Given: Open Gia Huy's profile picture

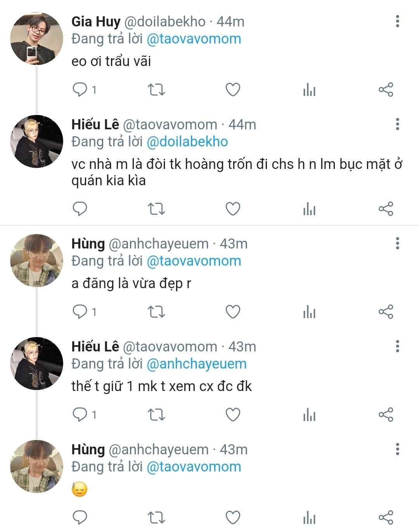Looking at the screenshot, I should (36, 38).
